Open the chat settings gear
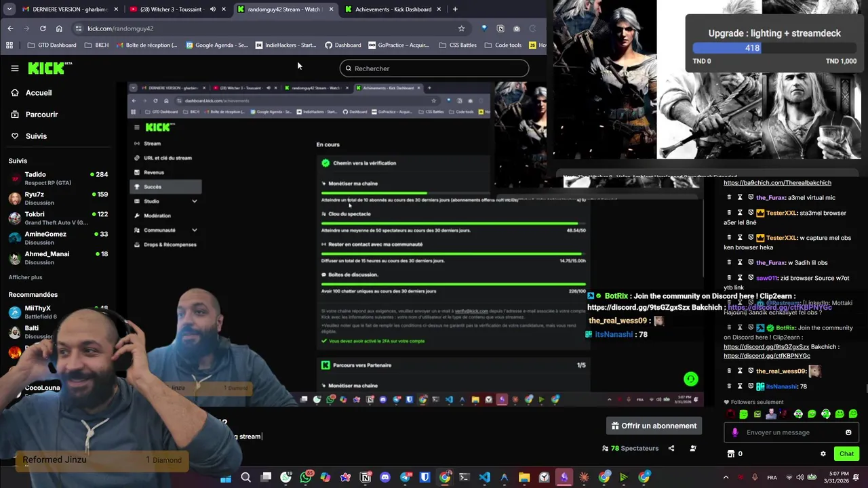Screen dimensions: 868x488 (823, 453)
